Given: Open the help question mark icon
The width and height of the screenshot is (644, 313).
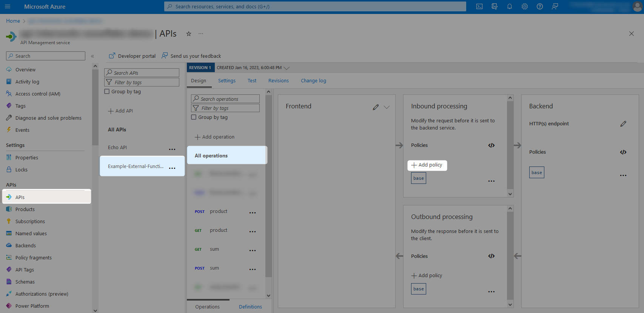Looking at the screenshot, I should pyautogui.click(x=540, y=6).
